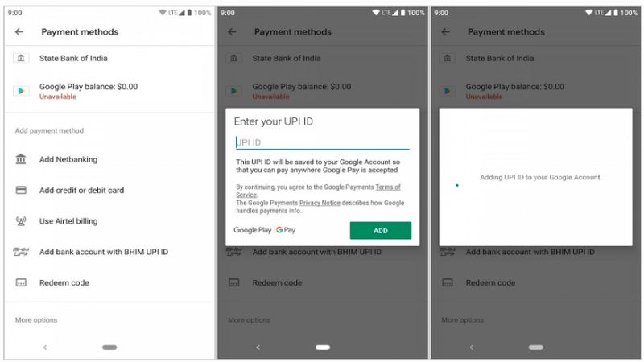The width and height of the screenshot is (644, 362).
Task: Tap the credit card icon
Action: [21, 190]
